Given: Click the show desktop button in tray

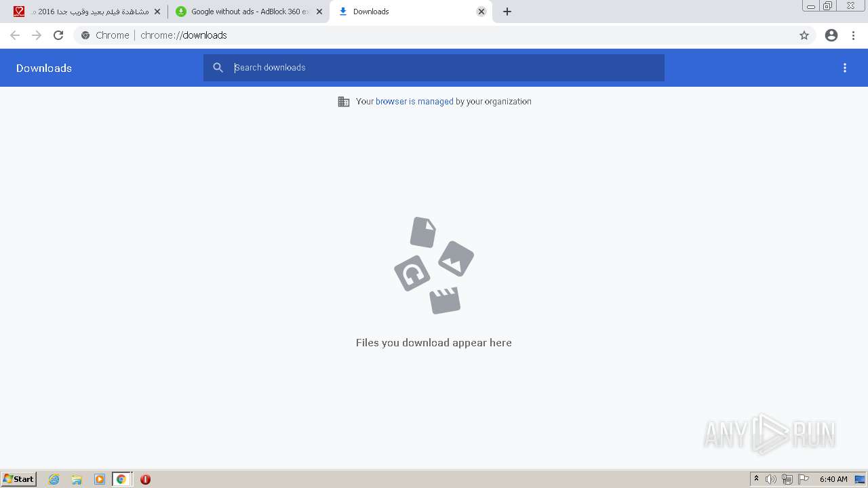Looking at the screenshot, I should [861, 479].
